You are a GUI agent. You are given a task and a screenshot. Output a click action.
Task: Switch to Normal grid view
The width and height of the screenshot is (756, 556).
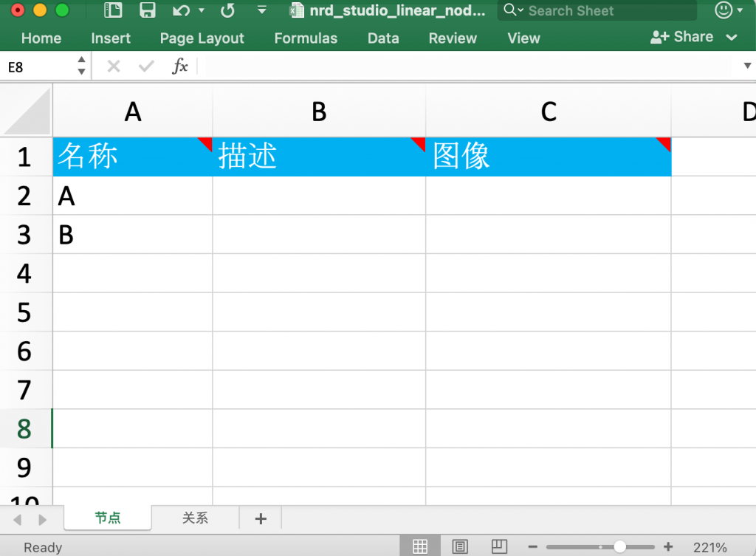(420, 546)
